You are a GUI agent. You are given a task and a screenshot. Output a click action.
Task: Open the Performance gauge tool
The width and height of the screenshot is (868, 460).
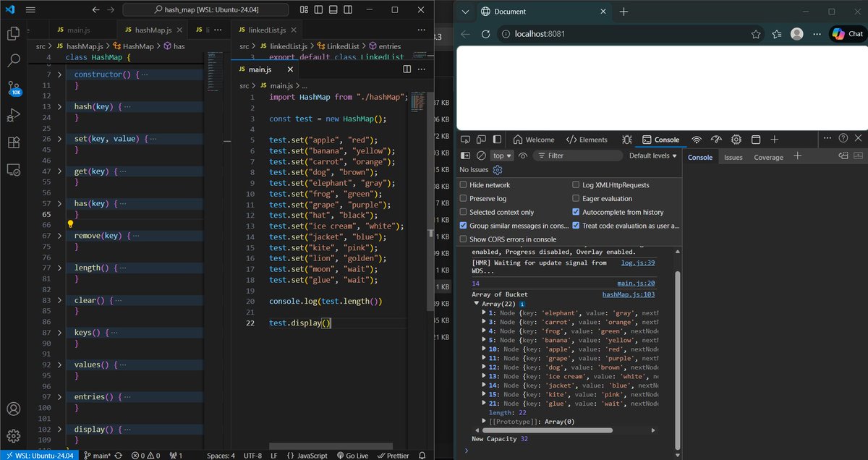(717, 140)
